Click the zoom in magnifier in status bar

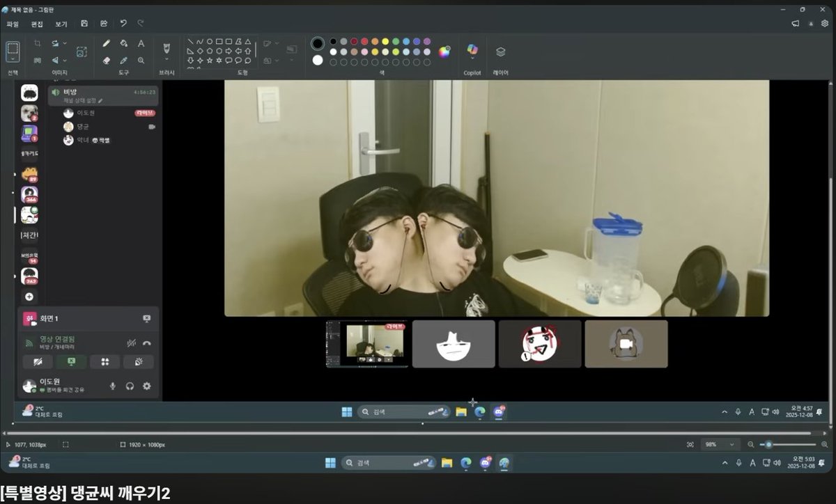(x=825, y=444)
